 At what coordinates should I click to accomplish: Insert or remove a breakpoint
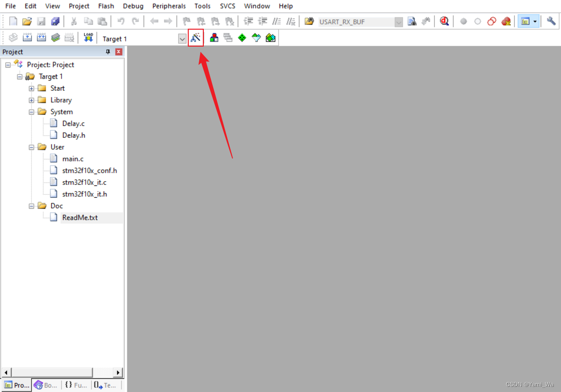click(464, 21)
